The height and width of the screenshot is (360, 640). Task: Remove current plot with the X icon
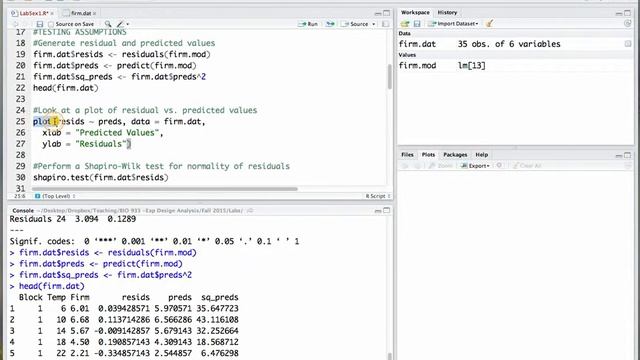tap(499, 166)
